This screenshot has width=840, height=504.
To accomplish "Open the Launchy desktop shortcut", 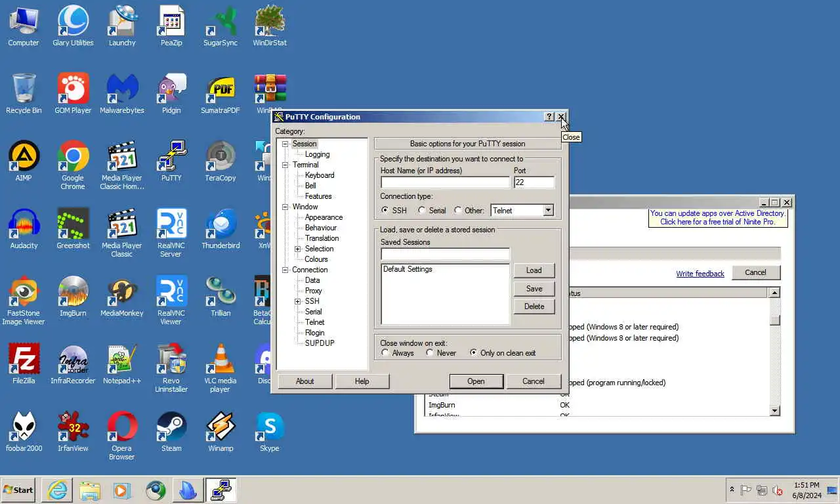I will tap(122, 26).
